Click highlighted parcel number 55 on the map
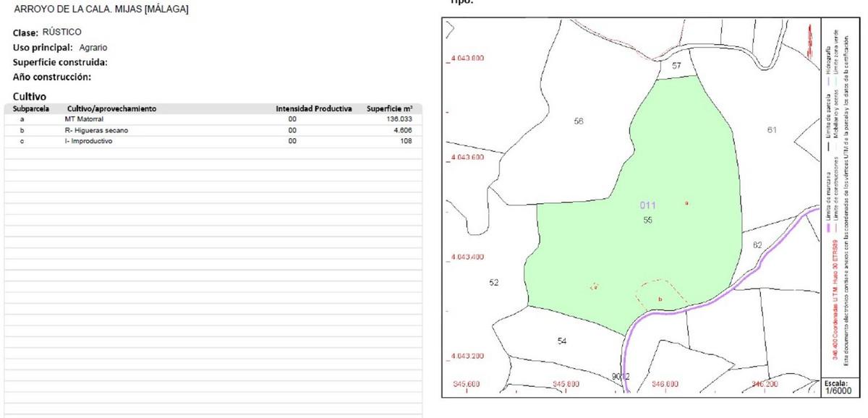 [x=648, y=219]
